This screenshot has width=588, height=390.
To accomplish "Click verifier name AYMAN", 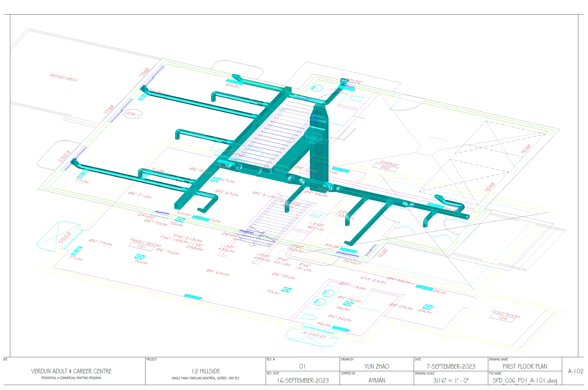I will point(377,380).
